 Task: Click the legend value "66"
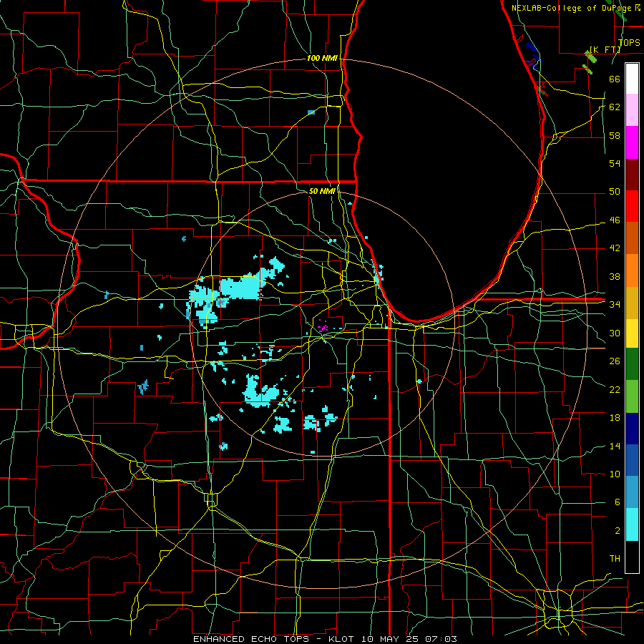point(615,79)
